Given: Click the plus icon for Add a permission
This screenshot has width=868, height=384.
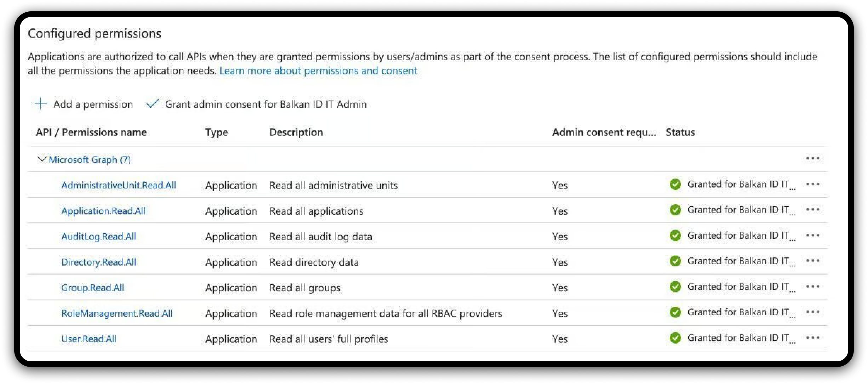Looking at the screenshot, I should [41, 104].
